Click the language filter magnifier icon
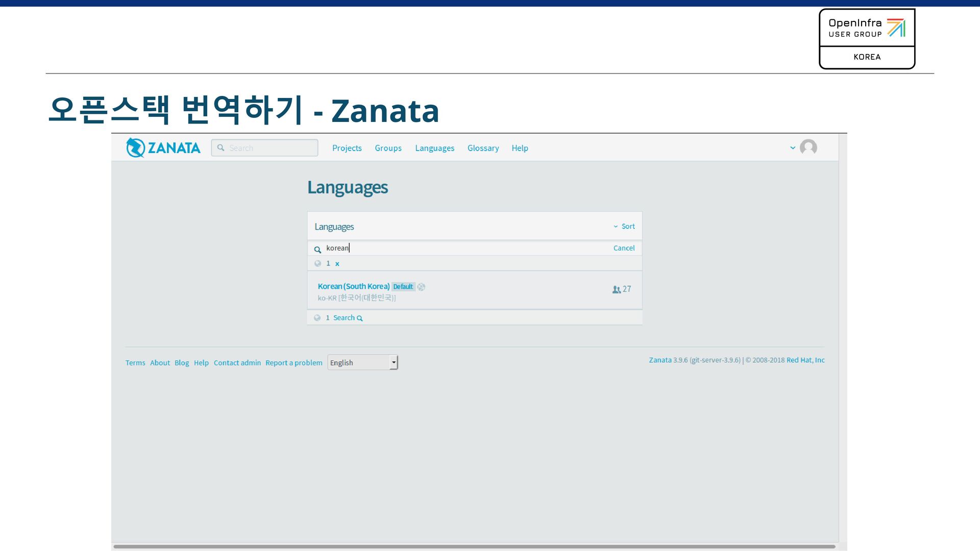This screenshot has height=551, width=980. pos(317,249)
